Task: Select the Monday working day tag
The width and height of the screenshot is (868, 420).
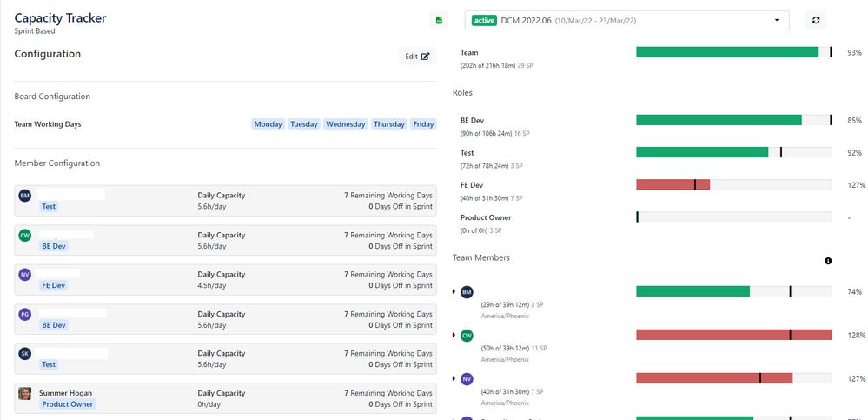Action: pos(268,124)
